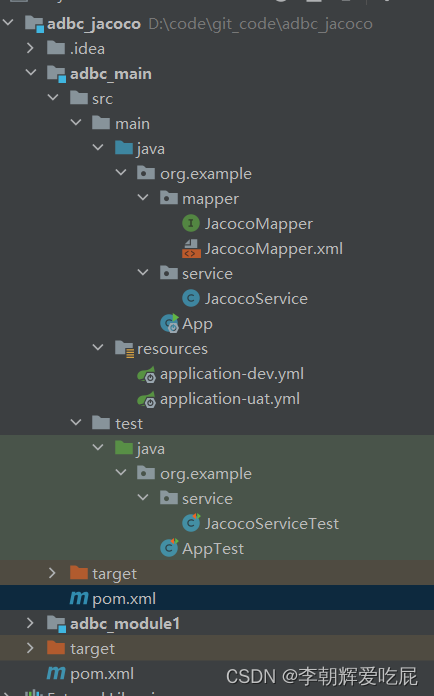Collapse the mapper package
This screenshot has width=434, height=696.
pos(143,197)
